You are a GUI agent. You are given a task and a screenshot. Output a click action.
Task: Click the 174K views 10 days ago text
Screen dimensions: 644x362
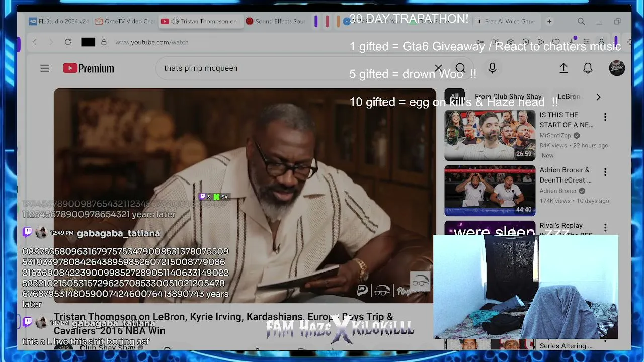574,201
